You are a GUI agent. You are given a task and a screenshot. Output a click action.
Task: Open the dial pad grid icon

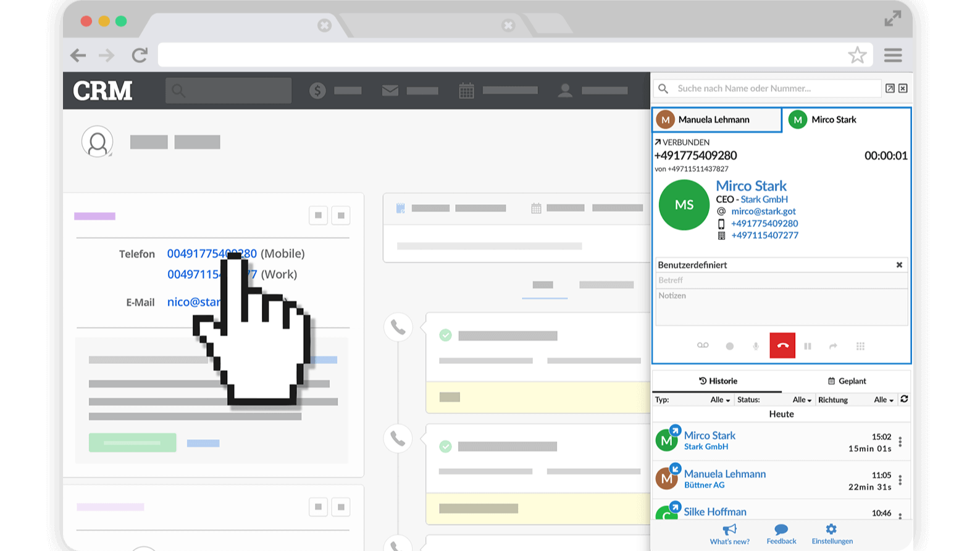tap(860, 346)
